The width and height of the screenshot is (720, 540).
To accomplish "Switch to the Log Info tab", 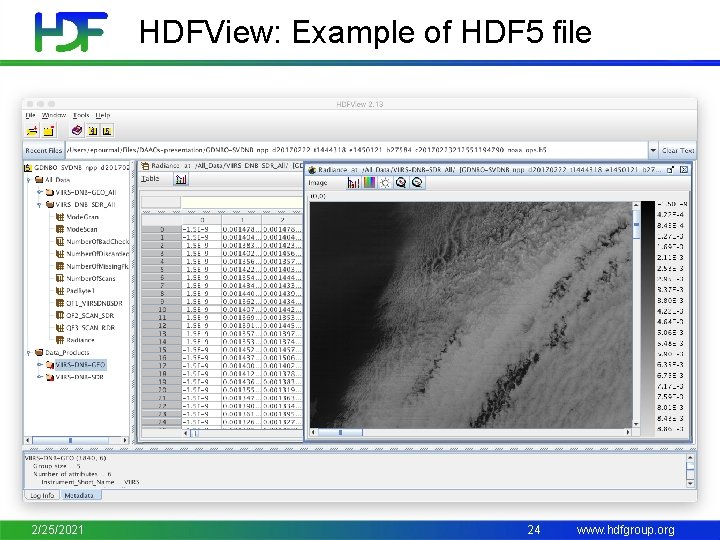I will click(x=42, y=495).
